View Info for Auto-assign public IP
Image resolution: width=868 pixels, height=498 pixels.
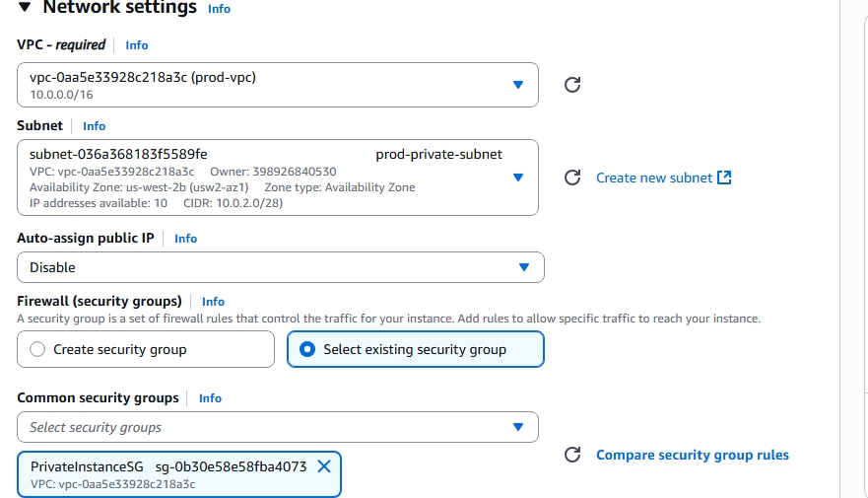coord(186,239)
